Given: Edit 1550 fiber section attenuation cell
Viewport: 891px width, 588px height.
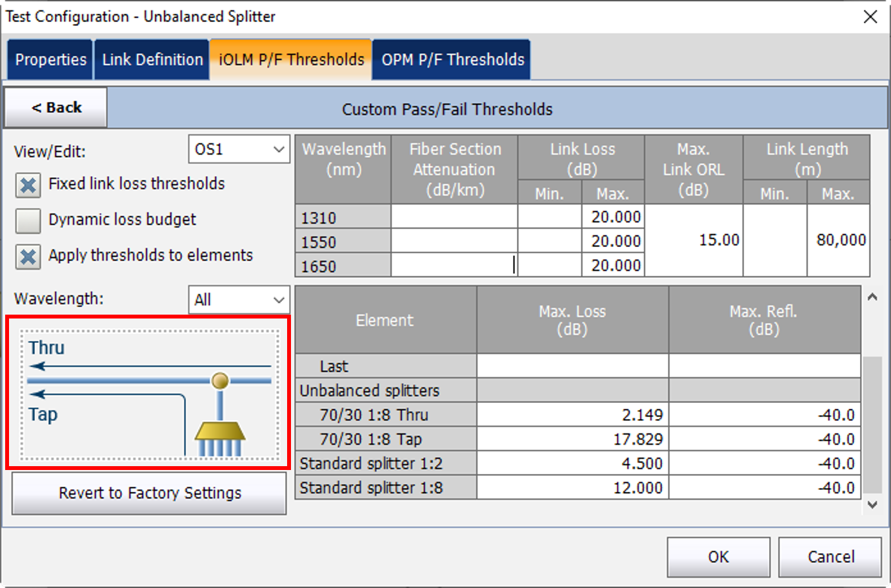Looking at the screenshot, I should 454,241.
